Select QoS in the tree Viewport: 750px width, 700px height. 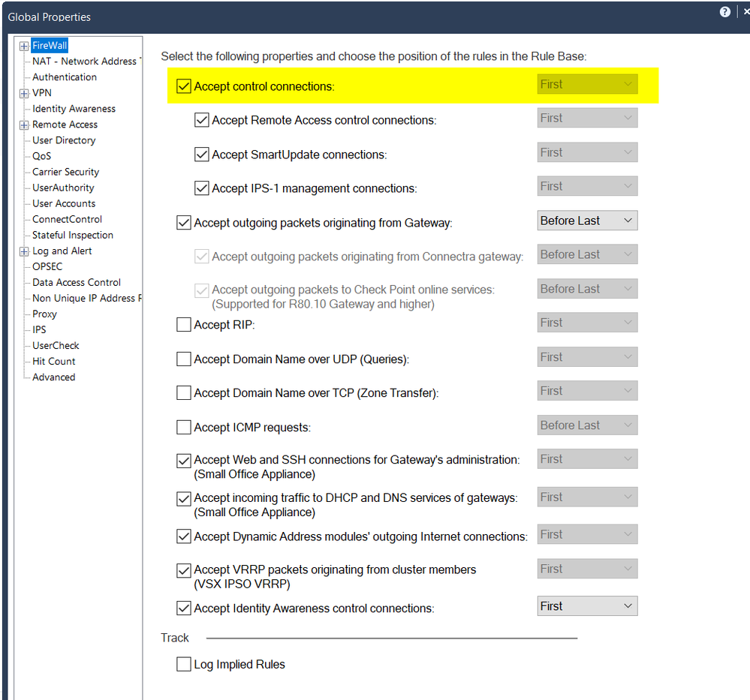coord(41,156)
